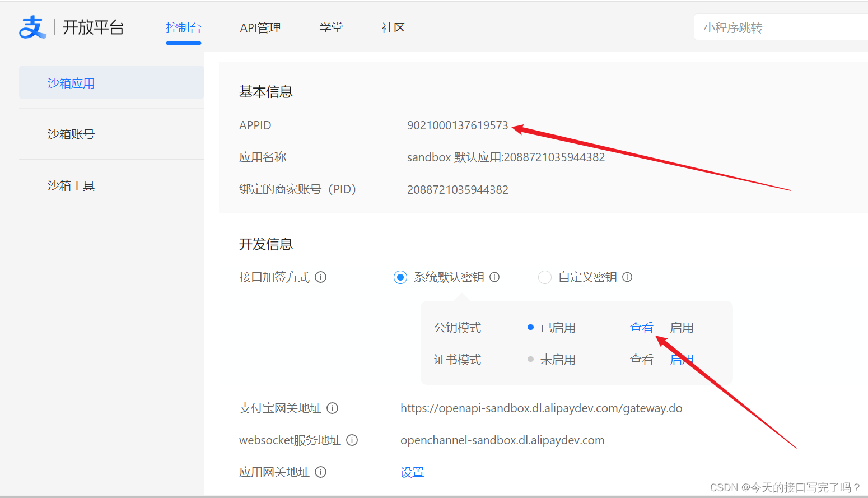This screenshot has width=868, height=498.
Task: Click openchannel-sandbox.dl.alipaydev.com address
Action: [x=502, y=440]
